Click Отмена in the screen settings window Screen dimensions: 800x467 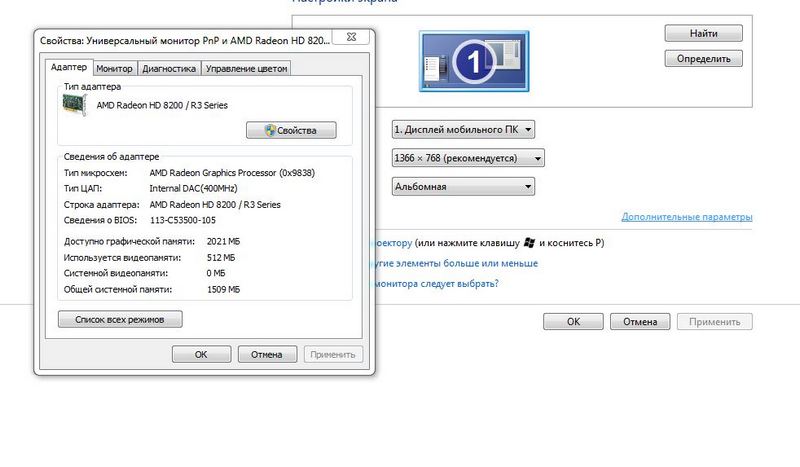(x=640, y=322)
